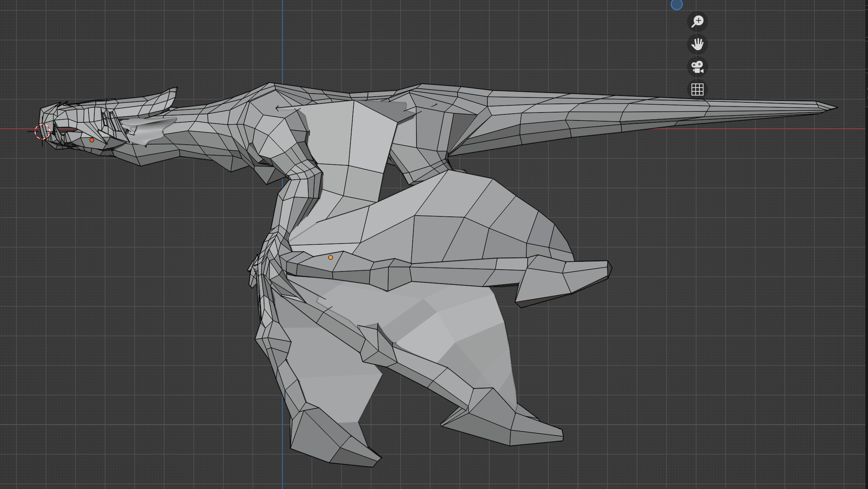Select the yellow-orange origin dot on the wing arm

pyautogui.click(x=330, y=258)
